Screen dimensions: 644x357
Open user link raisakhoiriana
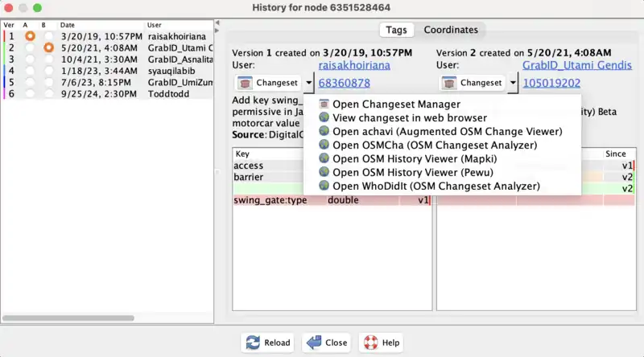(354, 64)
